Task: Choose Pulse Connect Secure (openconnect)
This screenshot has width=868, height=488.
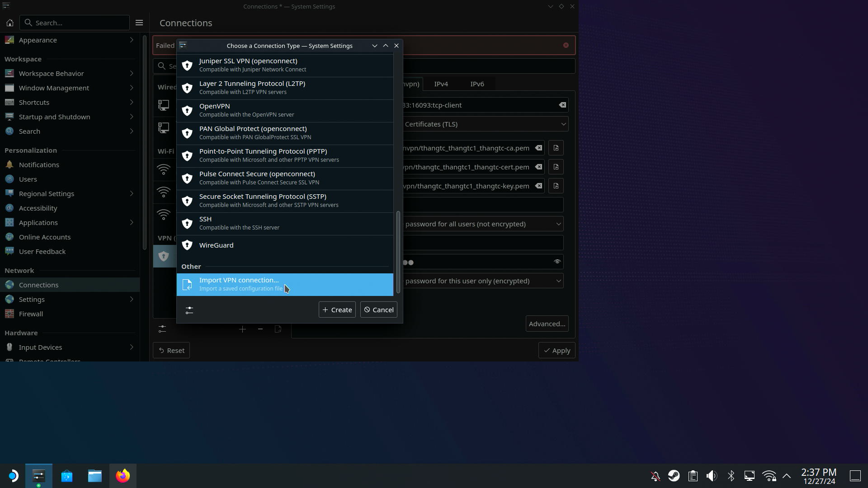Action: tap(285, 178)
